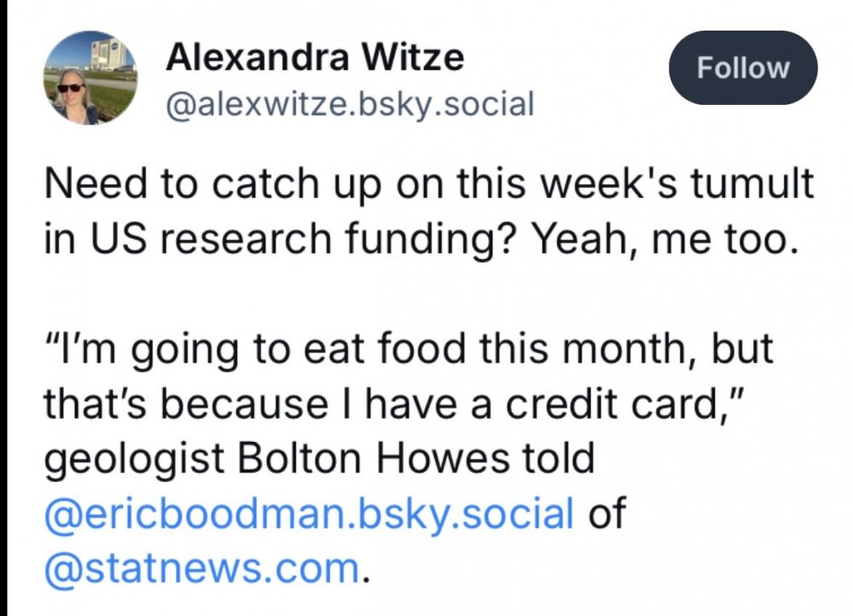The image size is (853, 616).
Task: Open the @ericboodman.bsky.social mention
Action: click(307, 514)
